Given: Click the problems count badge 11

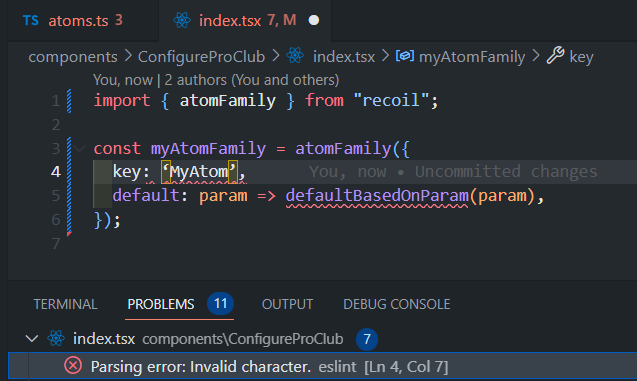Looking at the screenshot, I should coord(221,303).
